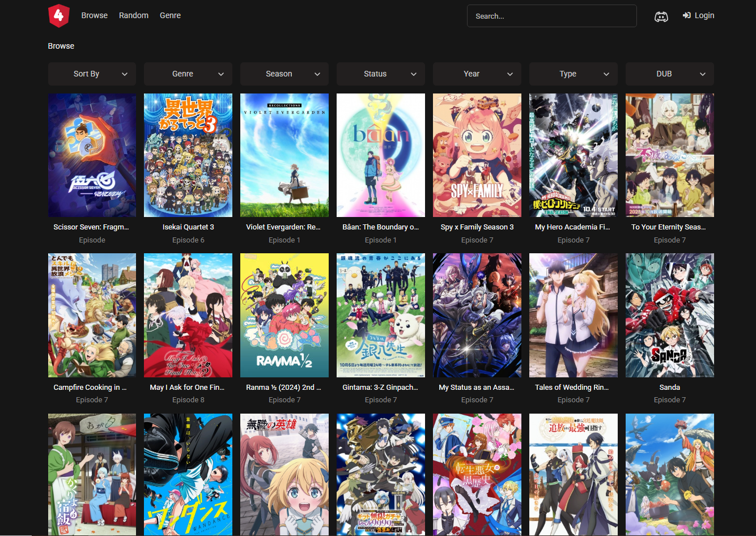Viewport: 756px width, 536px height.
Task: Open the Scissor Seven poster thumbnail
Action: click(92, 155)
